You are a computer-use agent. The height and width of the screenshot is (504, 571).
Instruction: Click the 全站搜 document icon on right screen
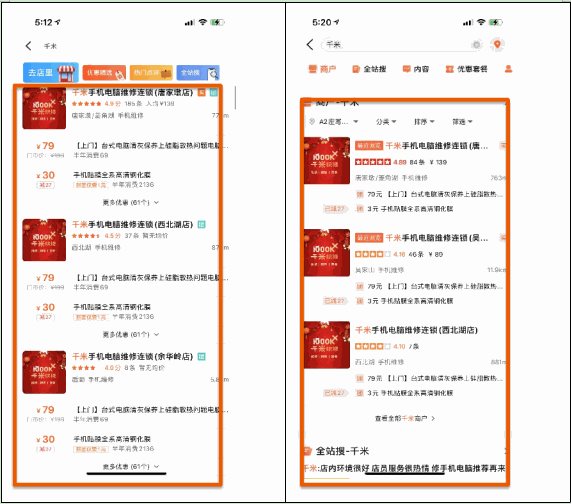pos(356,69)
